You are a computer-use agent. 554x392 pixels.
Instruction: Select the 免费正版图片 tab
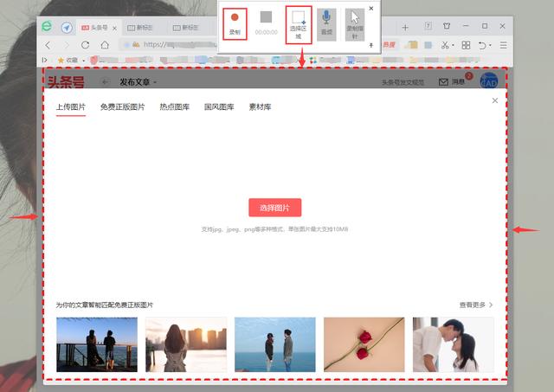click(122, 106)
